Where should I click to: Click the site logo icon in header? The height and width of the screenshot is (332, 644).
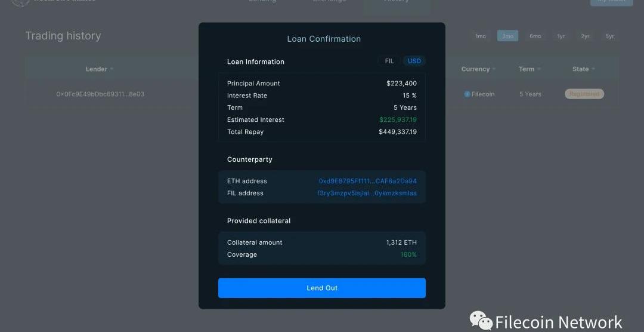click(20, 2)
